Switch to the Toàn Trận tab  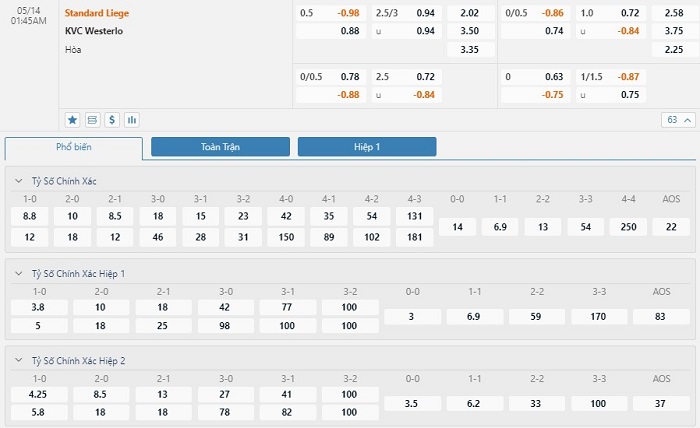pos(220,147)
